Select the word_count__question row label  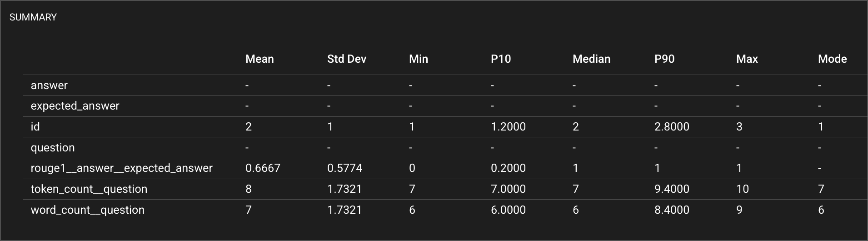pyautogui.click(x=88, y=210)
